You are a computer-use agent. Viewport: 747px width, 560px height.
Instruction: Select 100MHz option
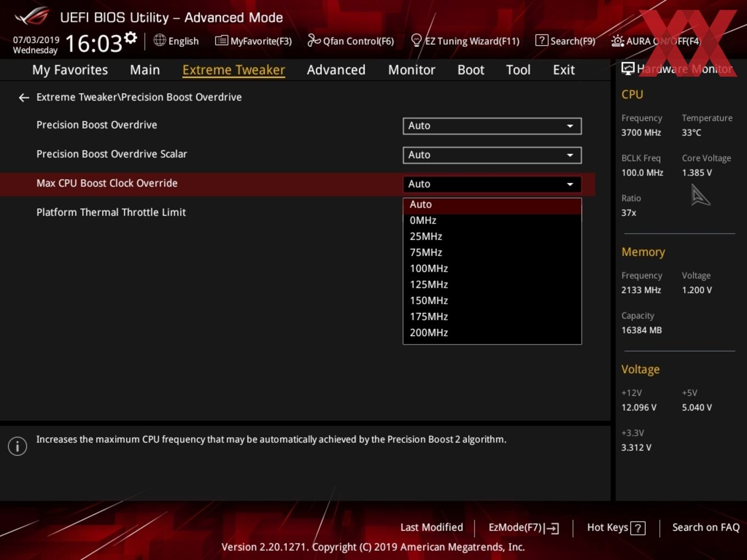(x=492, y=268)
